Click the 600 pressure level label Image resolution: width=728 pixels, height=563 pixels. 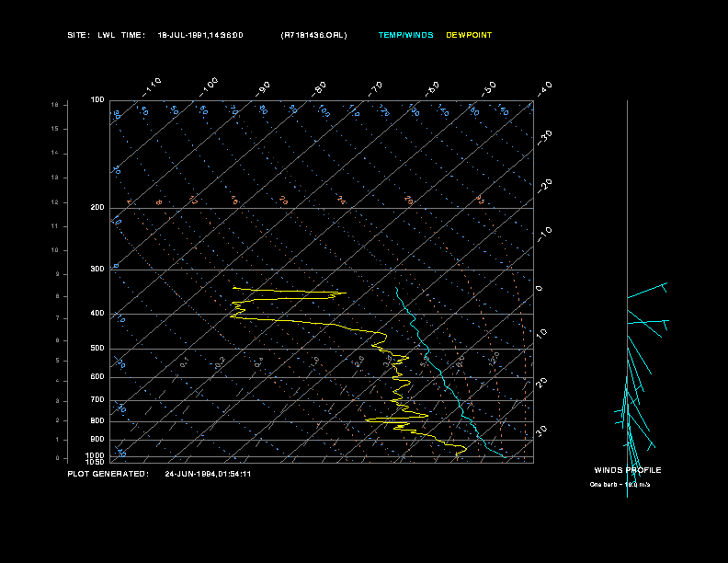97,377
